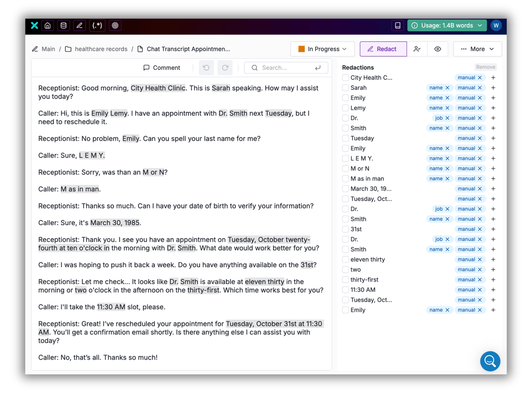Toggle the eye preview icon in toolbar

(x=437, y=48)
